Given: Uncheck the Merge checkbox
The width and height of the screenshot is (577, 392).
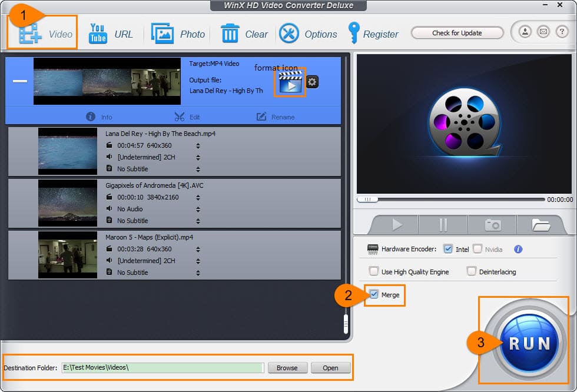Looking at the screenshot, I should (x=373, y=294).
